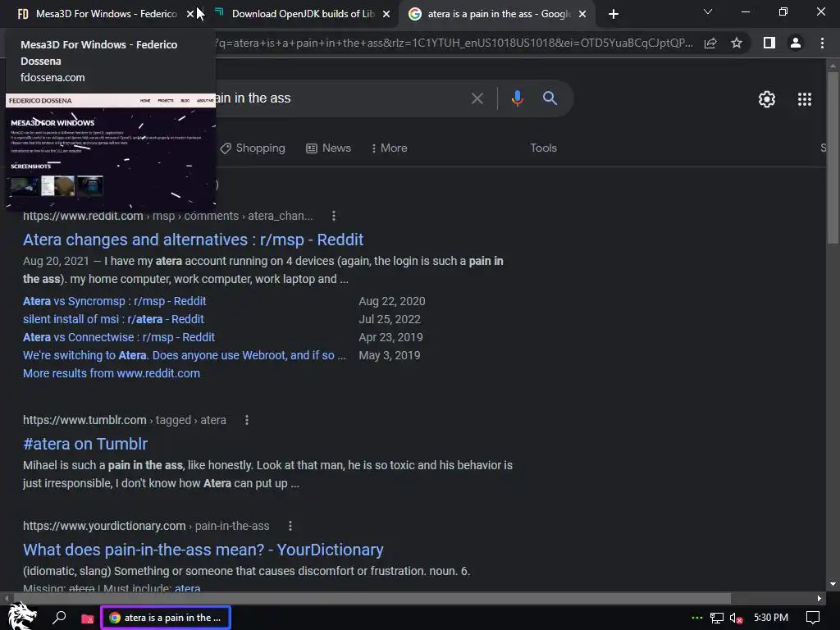Click the vertical scrollbar thumb
Viewport: 840px width, 630px height.
(833, 158)
